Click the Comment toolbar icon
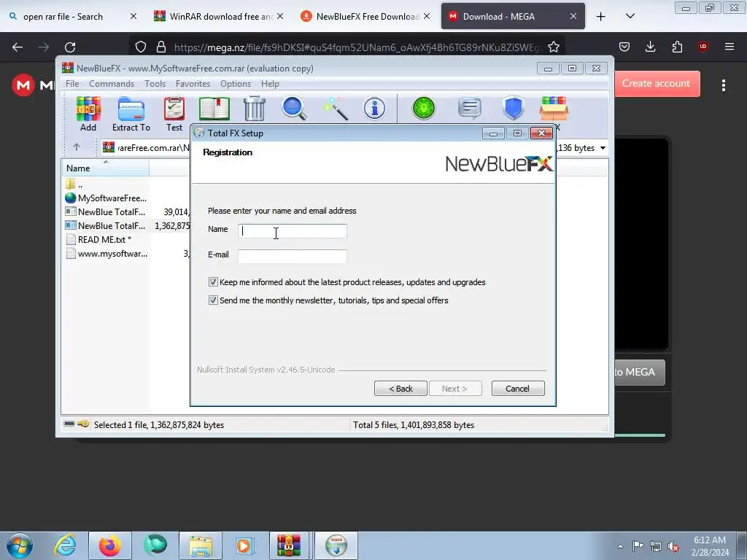 470,109
